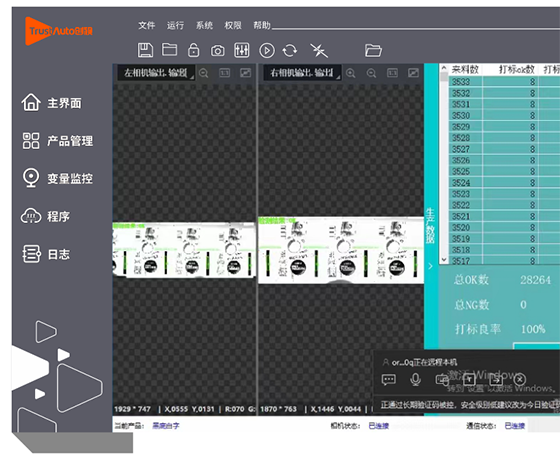Fit right camera image to window

click(x=413, y=73)
